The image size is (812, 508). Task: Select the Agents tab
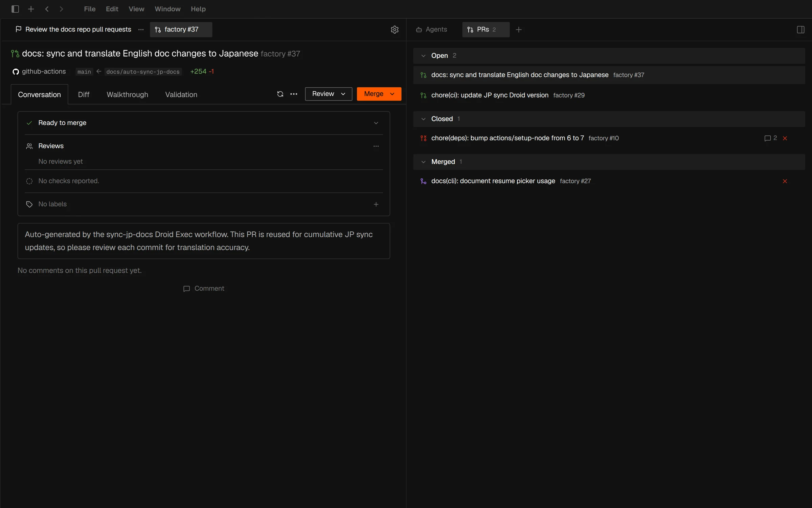pyautogui.click(x=431, y=29)
